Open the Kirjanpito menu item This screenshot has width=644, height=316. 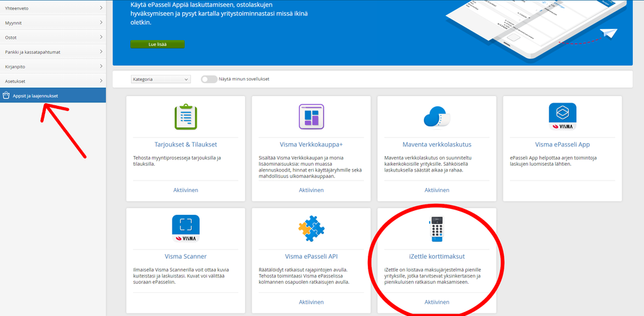(53, 66)
